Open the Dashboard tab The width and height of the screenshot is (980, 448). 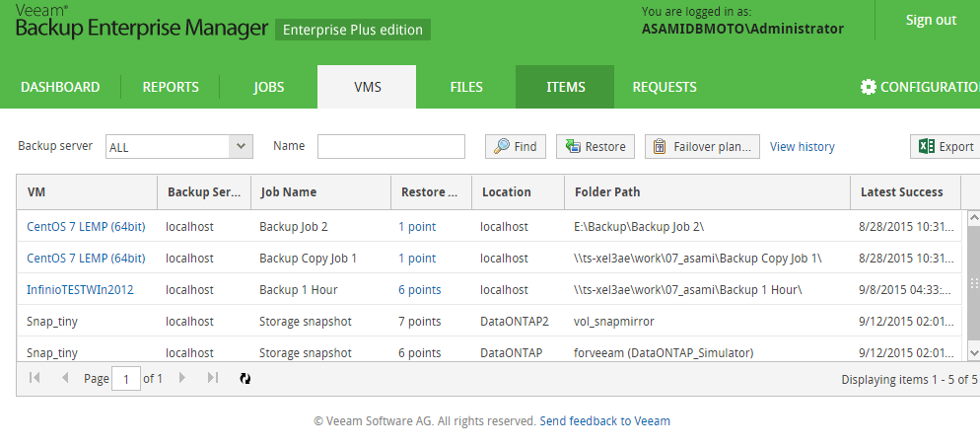tap(60, 87)
